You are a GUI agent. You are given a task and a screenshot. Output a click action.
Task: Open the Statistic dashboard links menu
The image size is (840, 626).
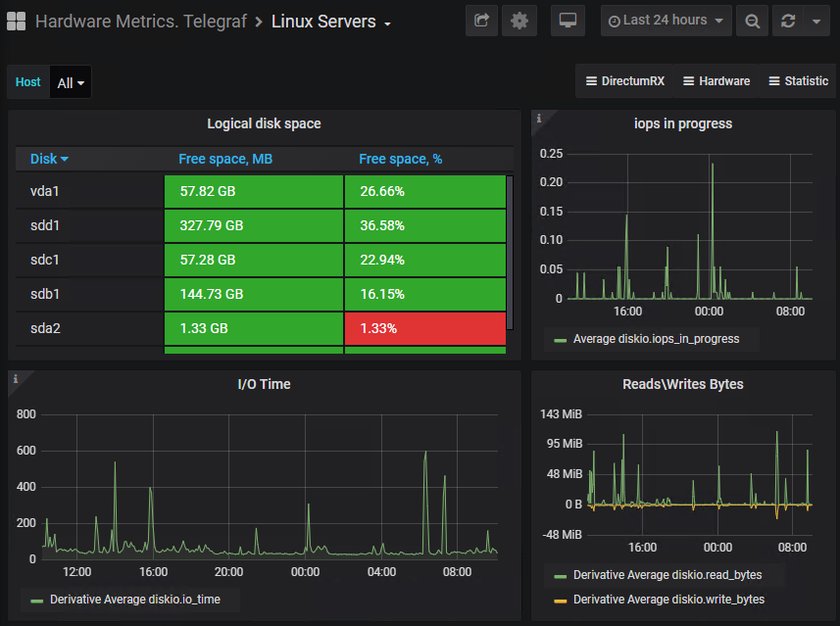coord(798,81)
